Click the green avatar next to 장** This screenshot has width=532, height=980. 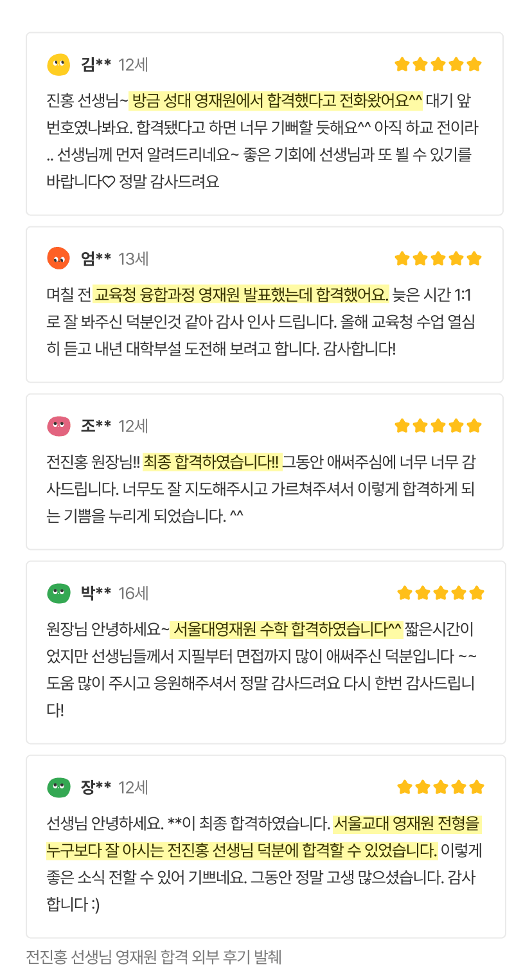coord(58,787)
